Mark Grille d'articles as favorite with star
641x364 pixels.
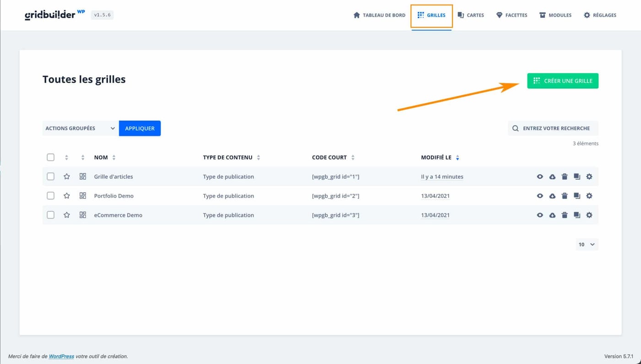click(67, 177)
